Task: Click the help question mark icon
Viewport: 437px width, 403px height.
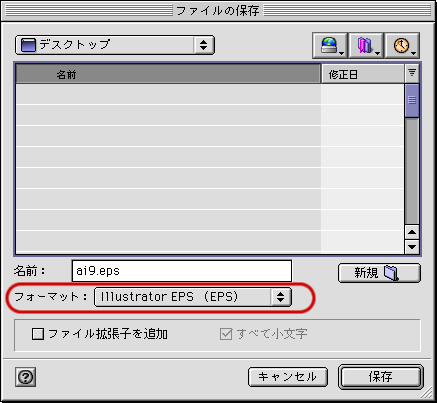Action: [25, 377]
